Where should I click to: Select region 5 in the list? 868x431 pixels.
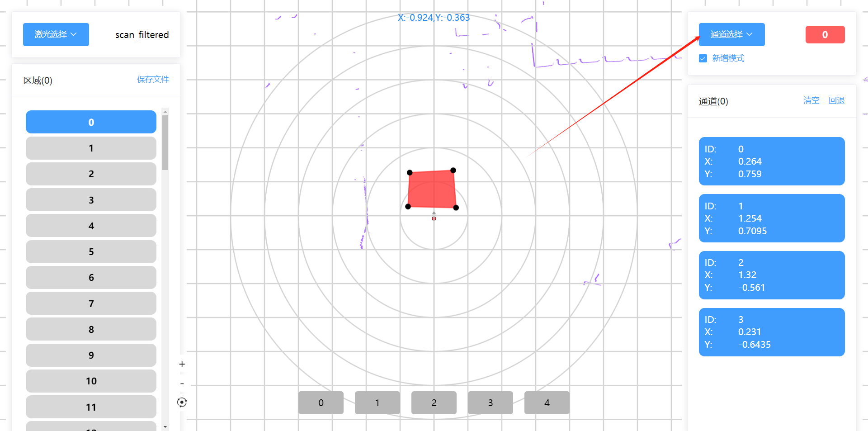91,251
